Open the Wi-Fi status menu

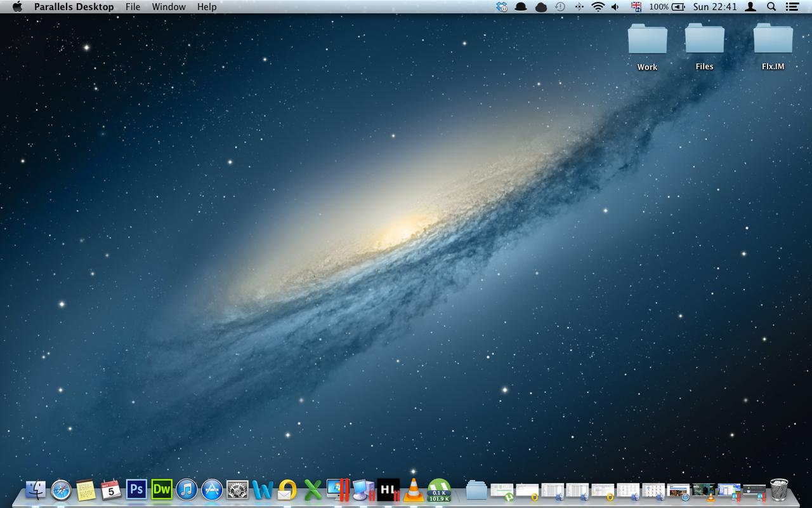[598, 7]
